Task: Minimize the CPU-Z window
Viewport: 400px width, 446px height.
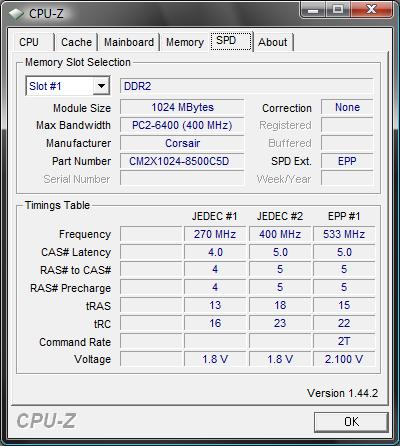Action: pyautogui.click(x=313, y=10)
